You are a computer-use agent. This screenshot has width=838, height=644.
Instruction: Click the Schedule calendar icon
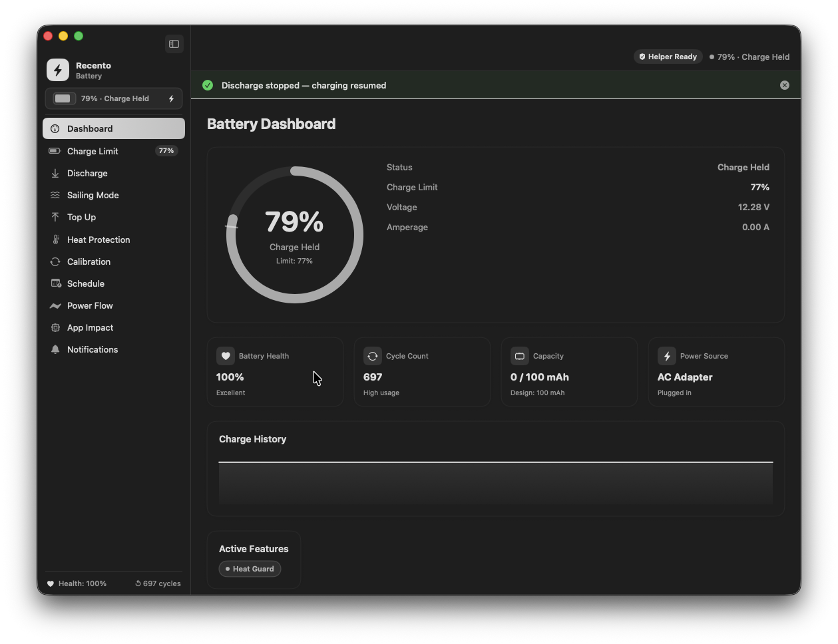coord(56,283)
